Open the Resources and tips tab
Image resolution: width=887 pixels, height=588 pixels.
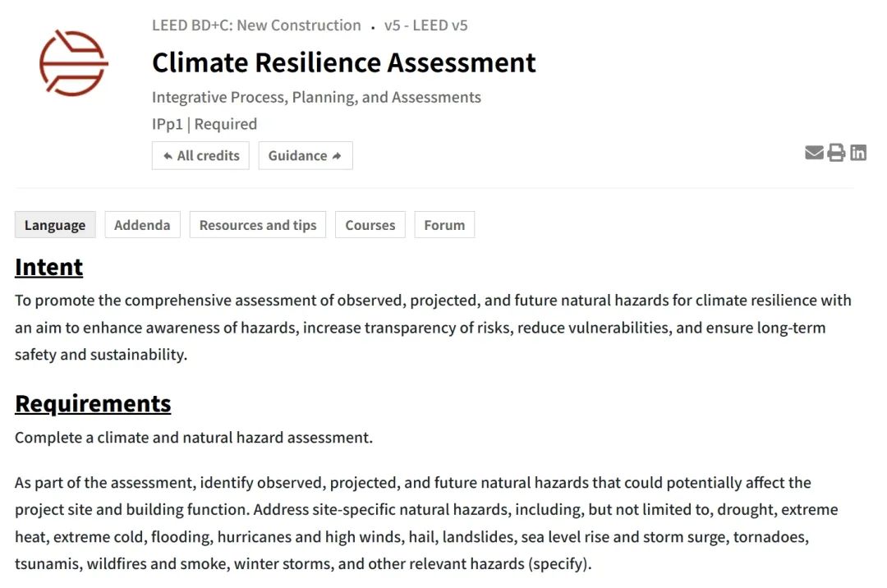click(258, 225)
